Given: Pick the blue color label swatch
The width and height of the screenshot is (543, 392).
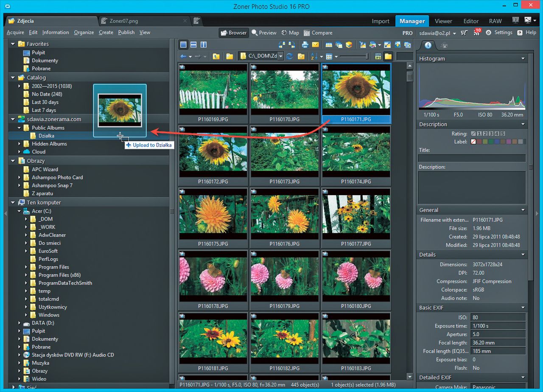Looking at the screenshot, I should pos(497,142).
